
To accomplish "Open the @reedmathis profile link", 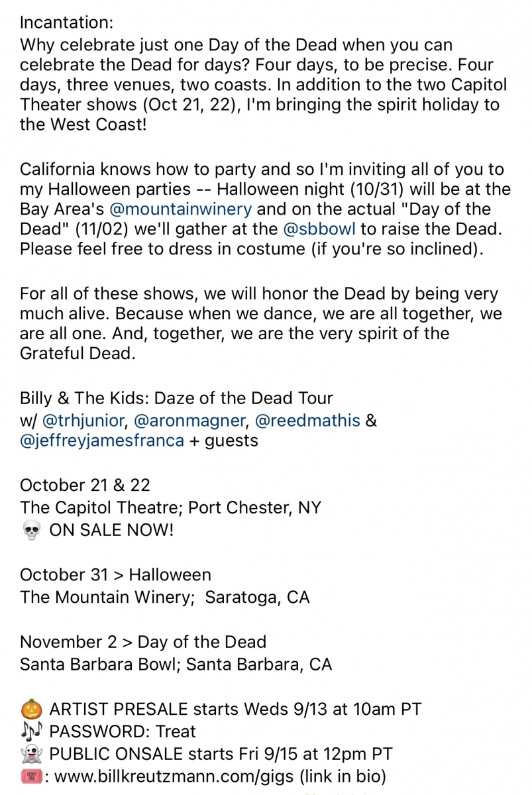I will click(308, 421).
